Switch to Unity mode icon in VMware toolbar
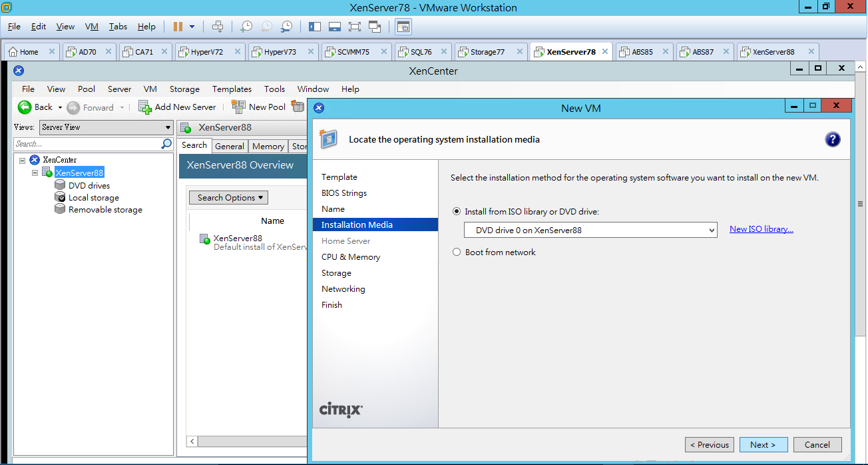The width and height of the screenshot is (868, 465). pyautogui.click(x=374, y=27)
